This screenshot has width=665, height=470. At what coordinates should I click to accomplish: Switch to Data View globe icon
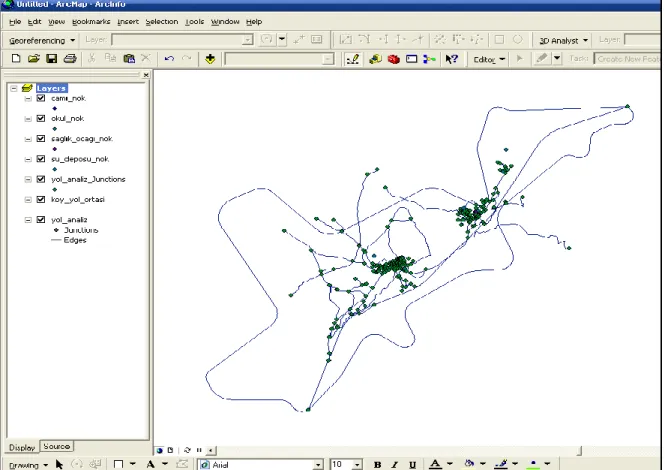click(160, 450)
